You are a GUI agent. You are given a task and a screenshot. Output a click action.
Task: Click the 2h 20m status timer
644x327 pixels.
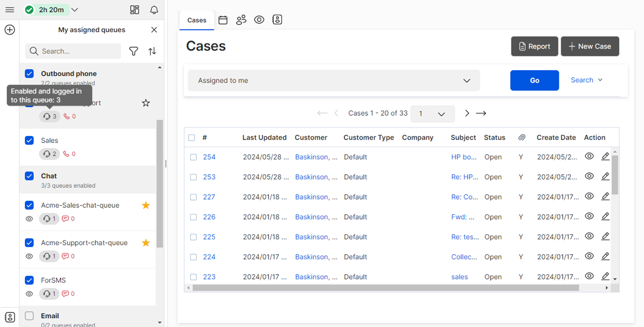(x=46, y=10)
